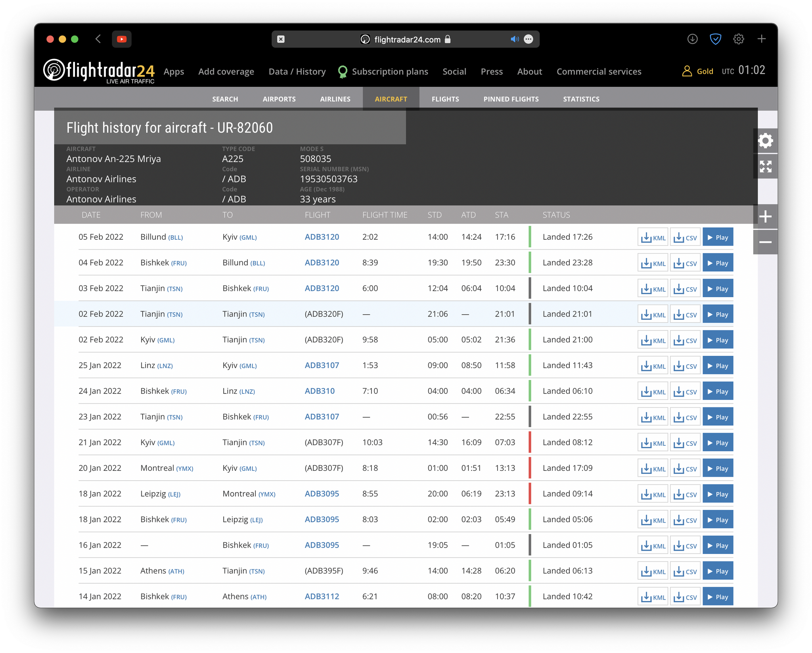Play the 14 Jan 2022 Bishkek to Athens flight

pyautogui.click(x=718, y=597)
